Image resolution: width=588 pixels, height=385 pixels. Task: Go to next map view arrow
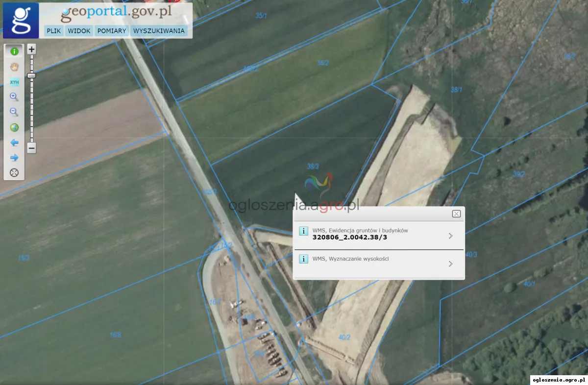[x=14, y=158]
